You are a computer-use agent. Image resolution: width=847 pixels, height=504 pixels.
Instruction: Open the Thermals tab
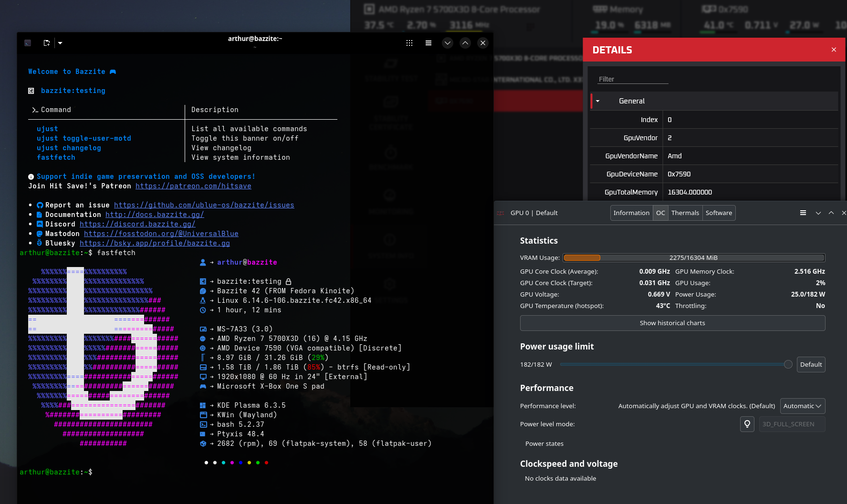tap(685, 213)
